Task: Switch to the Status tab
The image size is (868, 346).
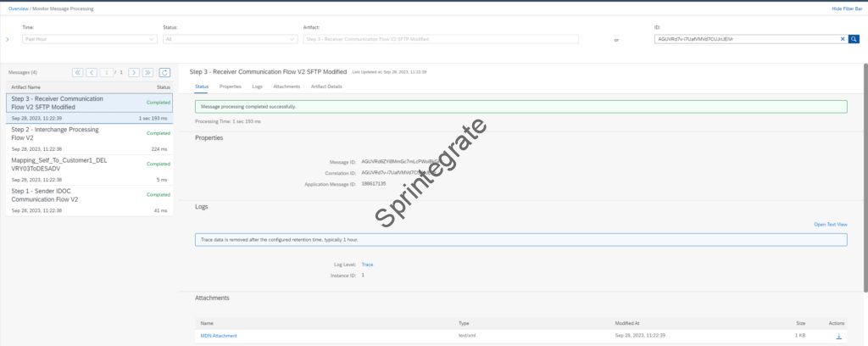Action: pyautogui.click(x=202, y=86)
